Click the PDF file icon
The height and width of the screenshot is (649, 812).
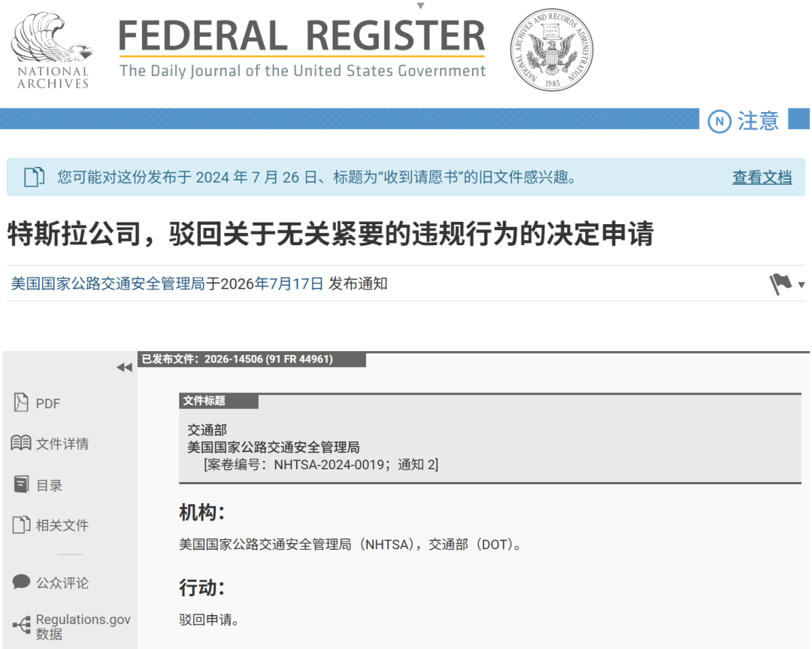(x=21, y=402)
